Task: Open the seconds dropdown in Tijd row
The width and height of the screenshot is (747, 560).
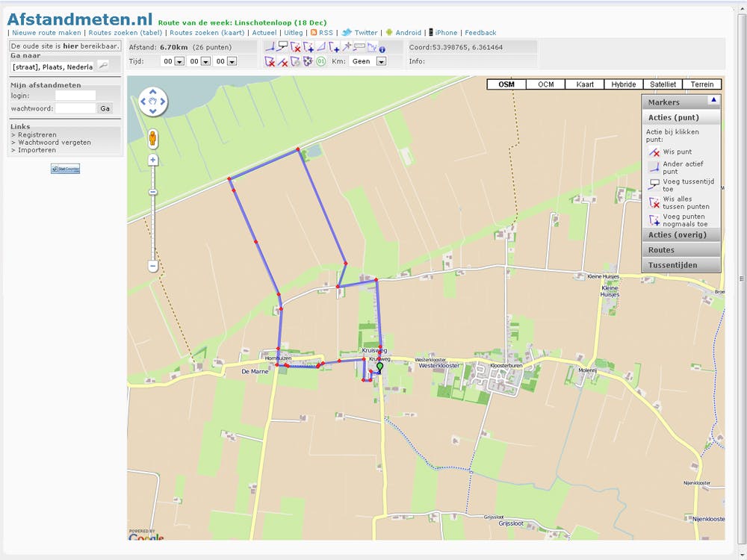Action: pos(232,61)
